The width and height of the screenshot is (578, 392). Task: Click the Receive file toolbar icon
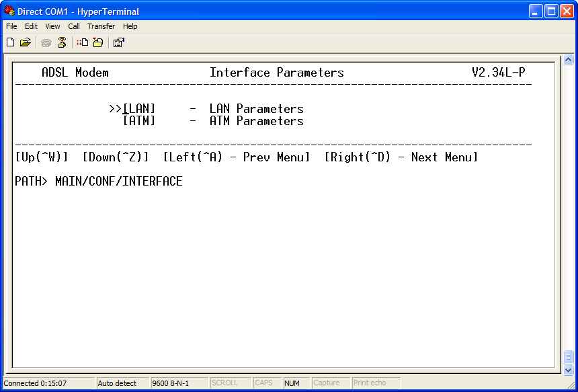pos(97,42)
